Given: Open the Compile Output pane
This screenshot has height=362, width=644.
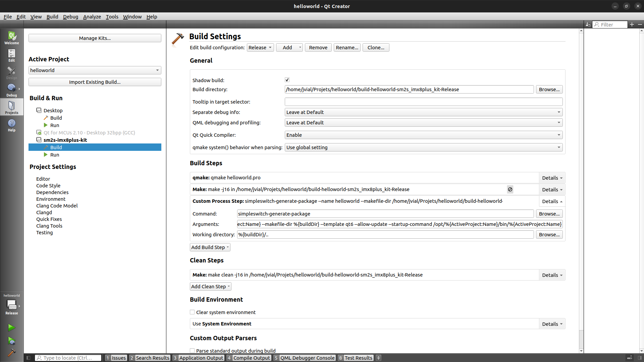Looking at the screenshot, I should click(251, 358).
